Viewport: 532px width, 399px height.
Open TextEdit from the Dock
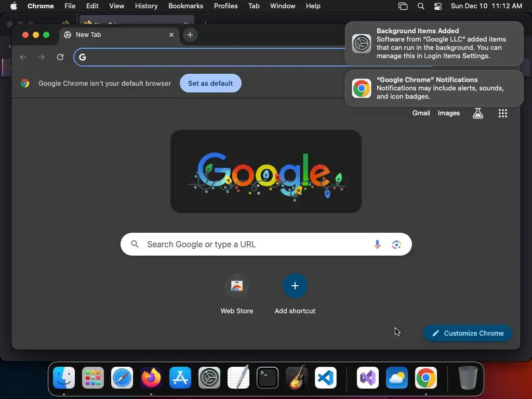238,378
